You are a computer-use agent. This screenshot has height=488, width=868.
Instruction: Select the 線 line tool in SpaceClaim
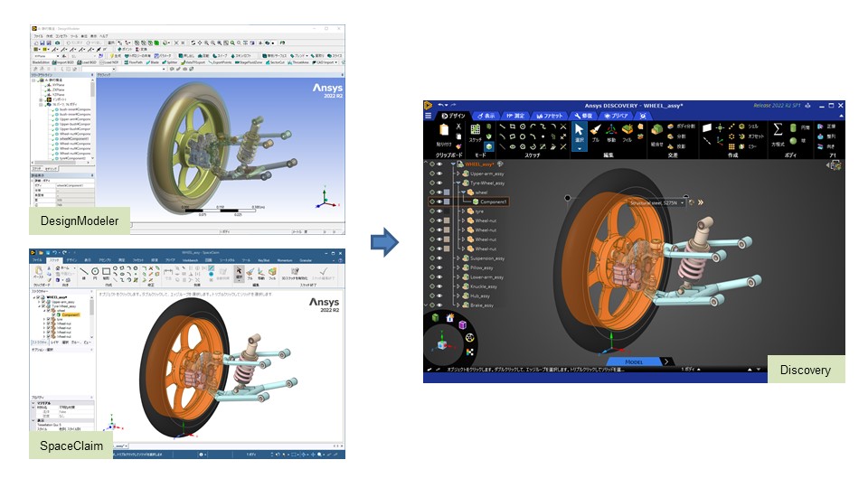click(83, 272)
